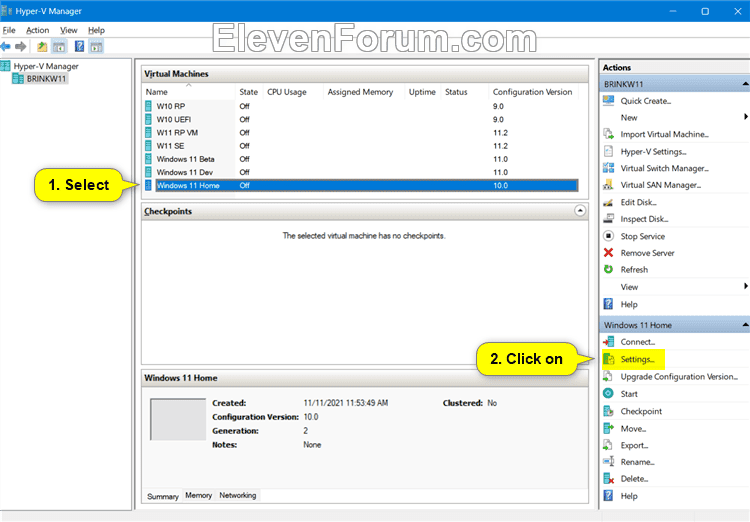Click the W10 RP virtual machine icon

[148, 106]
